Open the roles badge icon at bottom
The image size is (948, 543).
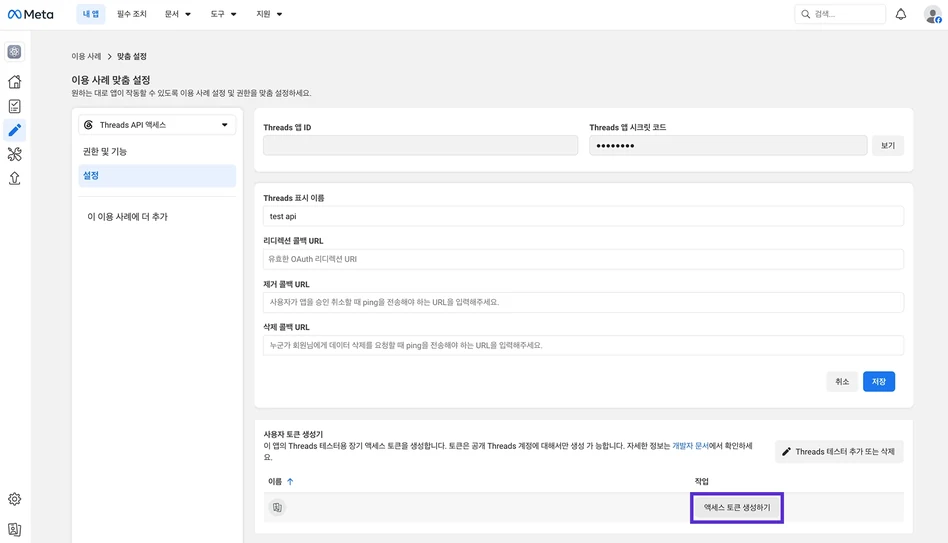pos(15,530)
